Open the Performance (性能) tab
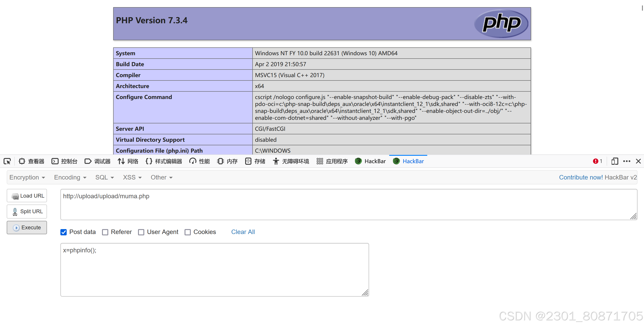This screenshot has height=327, width=644. (x=200, y=161)
